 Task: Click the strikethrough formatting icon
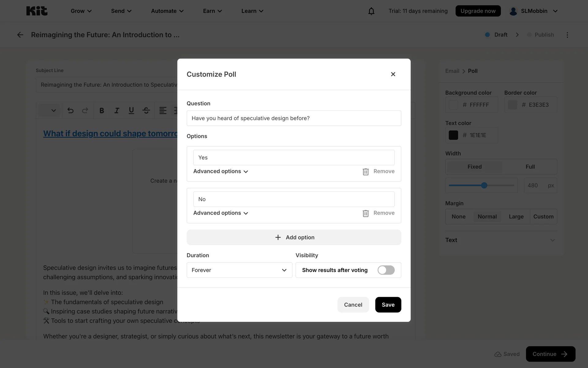[x=146, y=110]
